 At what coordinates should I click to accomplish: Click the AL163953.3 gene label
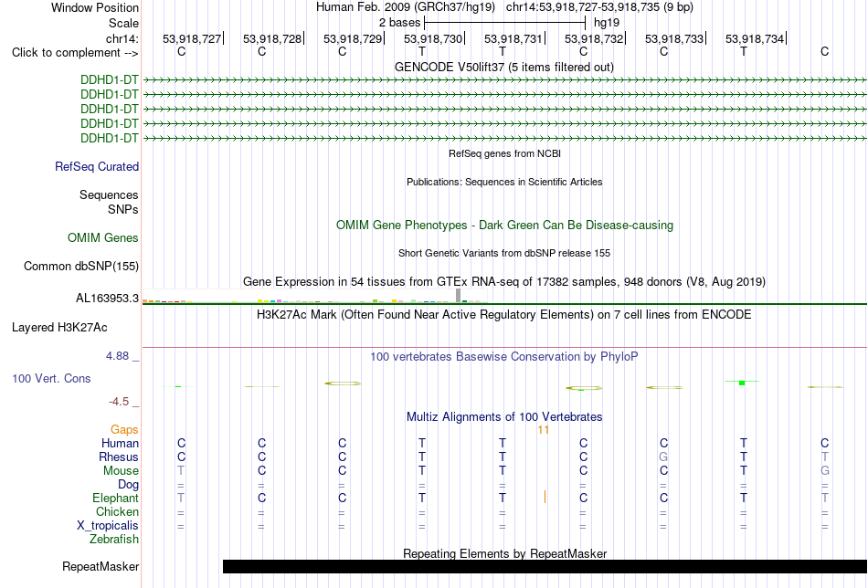[x=108, y=299]
